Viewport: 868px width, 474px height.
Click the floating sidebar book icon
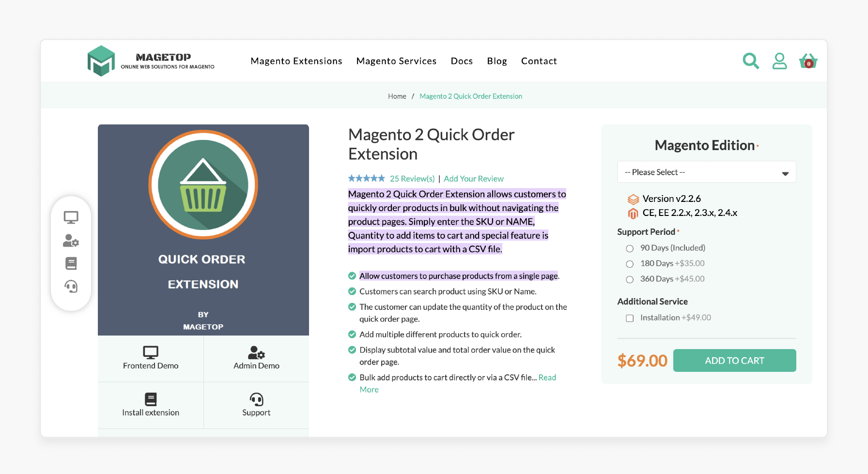[71, 263]
